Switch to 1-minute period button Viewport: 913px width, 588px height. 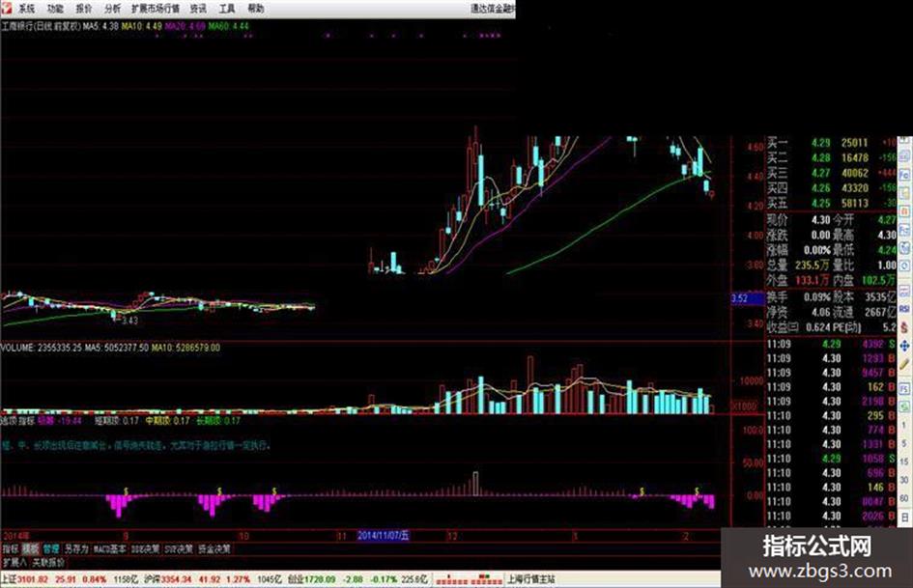click(x=905, y=425)
